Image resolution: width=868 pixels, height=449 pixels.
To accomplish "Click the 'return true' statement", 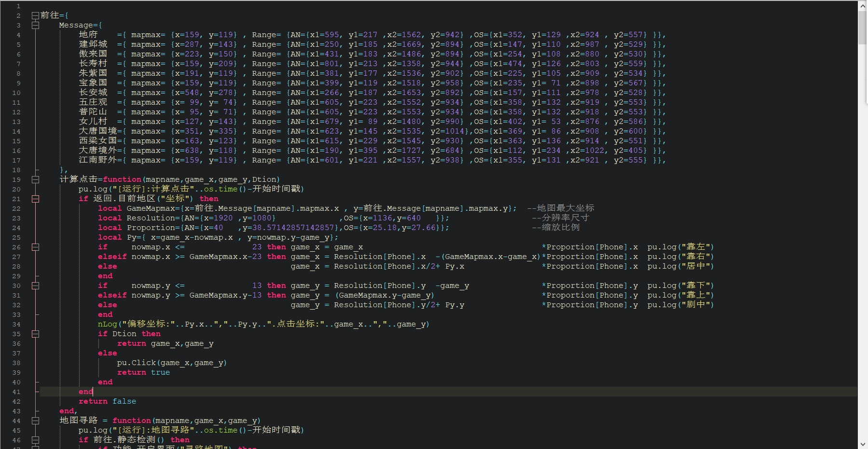I will [x=144, y=372].
